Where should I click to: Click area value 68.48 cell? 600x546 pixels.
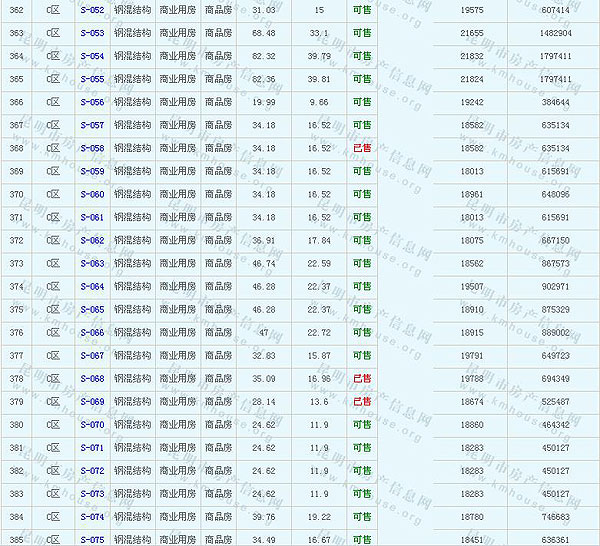click(264, 33)
